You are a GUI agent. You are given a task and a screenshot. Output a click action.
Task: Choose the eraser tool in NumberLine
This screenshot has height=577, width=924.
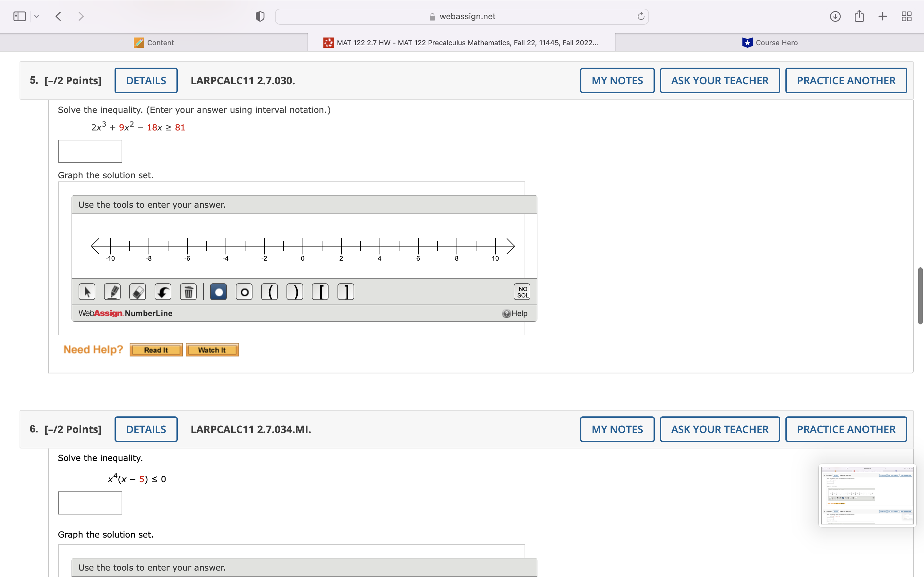137,292
